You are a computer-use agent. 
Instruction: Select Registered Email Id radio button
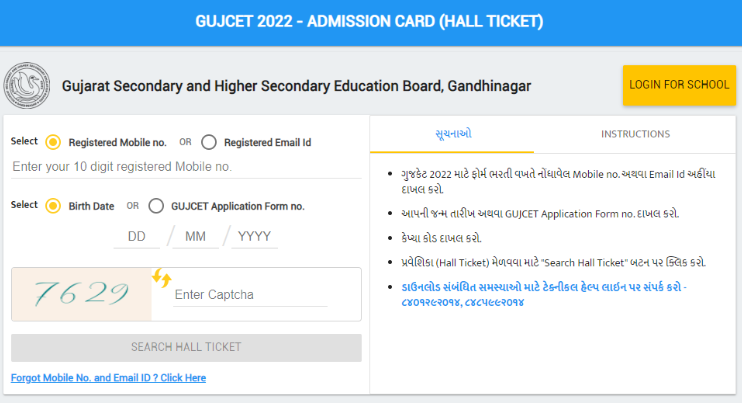pos(209,142)
